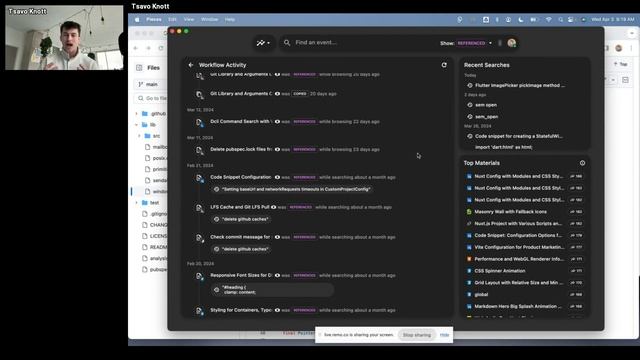Toggle eye icon on LFS Cache row
The height and width of the screenshot is (360, 640).
273,207
